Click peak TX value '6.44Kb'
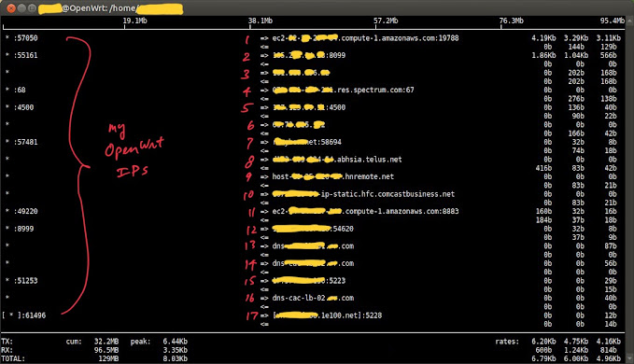 pos(176,342)
